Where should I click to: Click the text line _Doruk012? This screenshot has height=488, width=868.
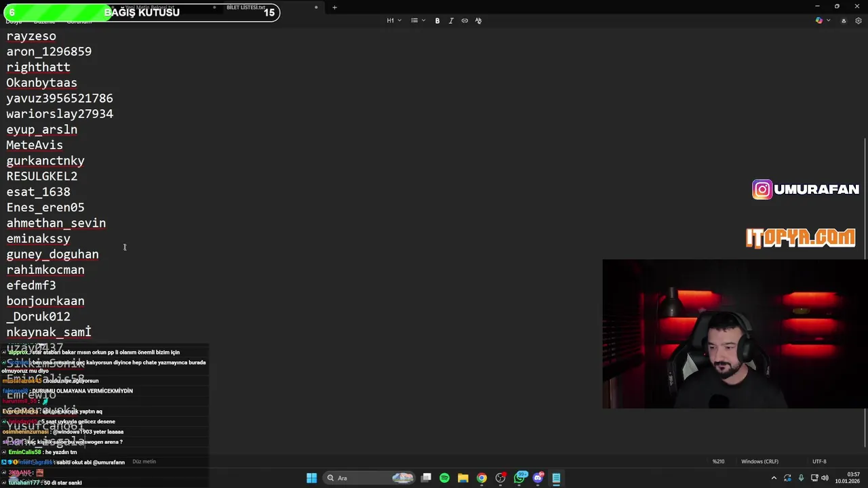[38, 317]
